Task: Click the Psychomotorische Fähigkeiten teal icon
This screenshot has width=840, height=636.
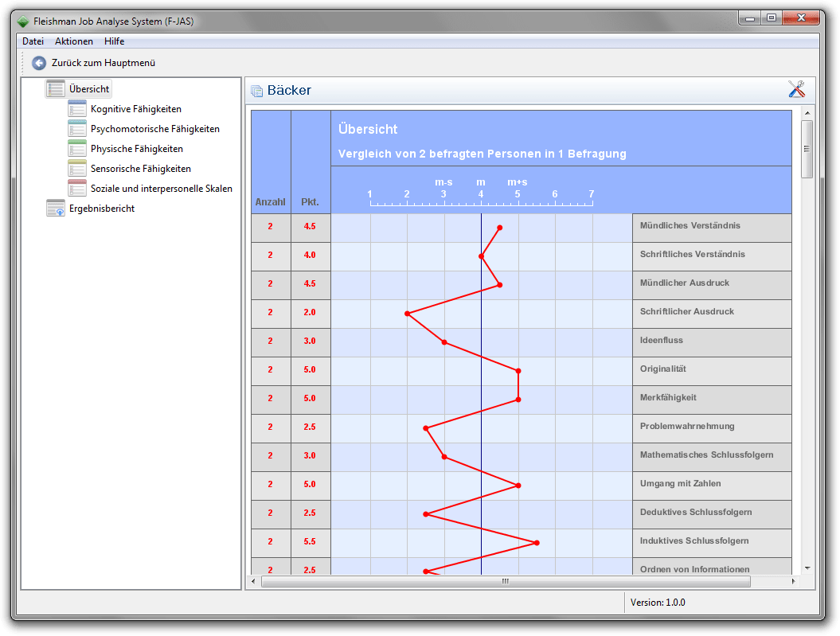Action: pos(76,128)
